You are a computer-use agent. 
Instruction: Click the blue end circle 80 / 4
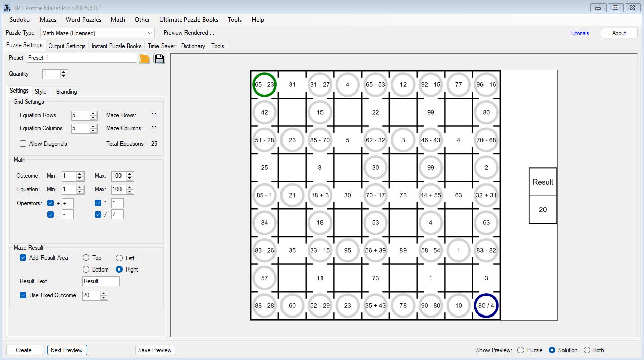486,305
